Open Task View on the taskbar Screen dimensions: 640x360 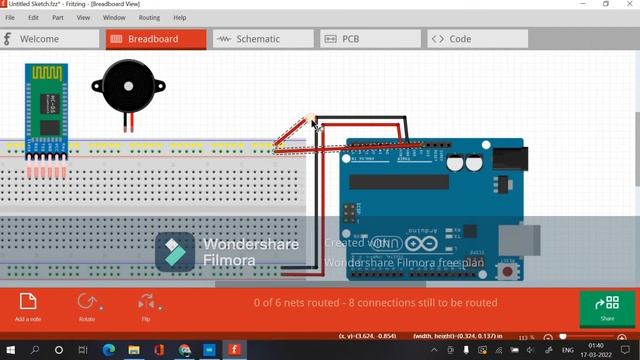[83, 350]
